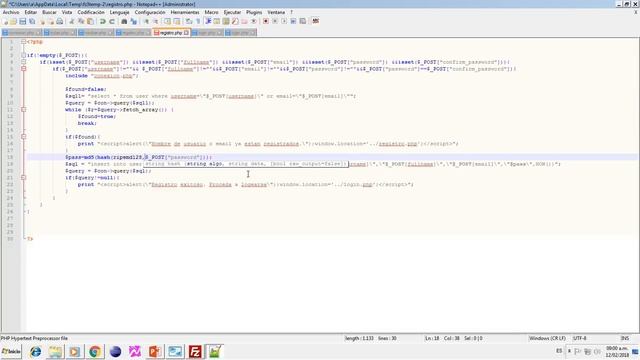
Task: Open the Ejecutar menu
Action: [232, 12]
